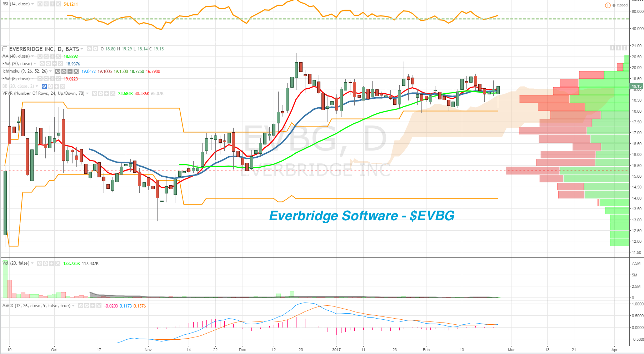Viewport: 644px width, 354px height.
Task: Show hidden Bollinger Bands via blue eye
Action: tap(44, 86)
